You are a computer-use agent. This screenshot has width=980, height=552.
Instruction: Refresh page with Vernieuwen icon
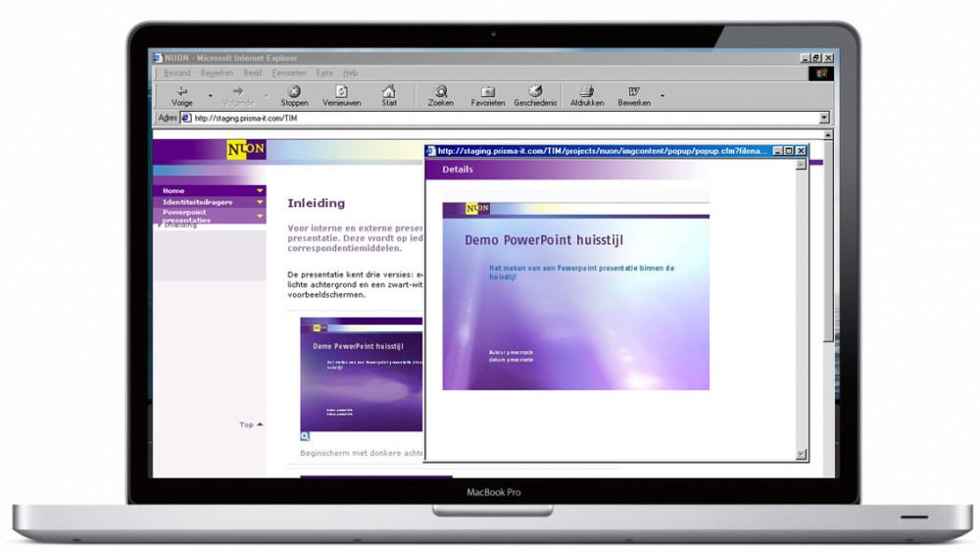click(x=341, y=96)
